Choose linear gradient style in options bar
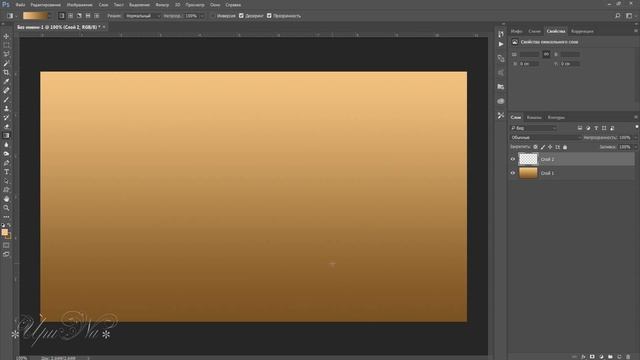 [x=62, y=16]
